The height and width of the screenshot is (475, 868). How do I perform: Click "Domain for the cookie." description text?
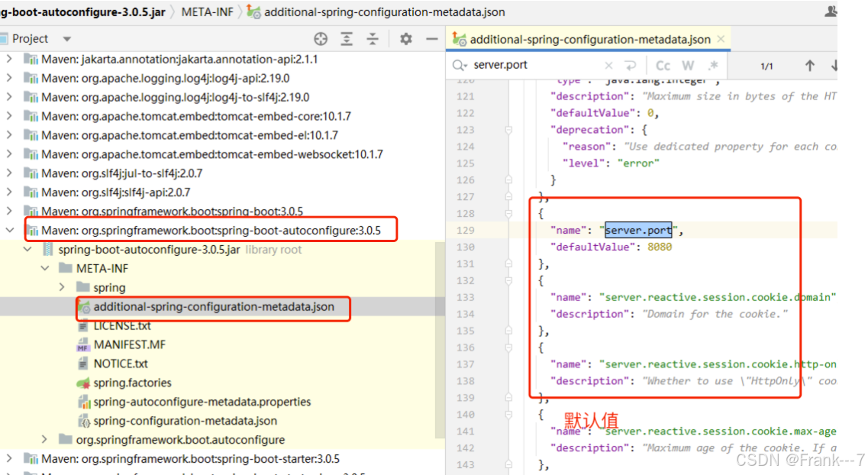(x=715, y=314)
